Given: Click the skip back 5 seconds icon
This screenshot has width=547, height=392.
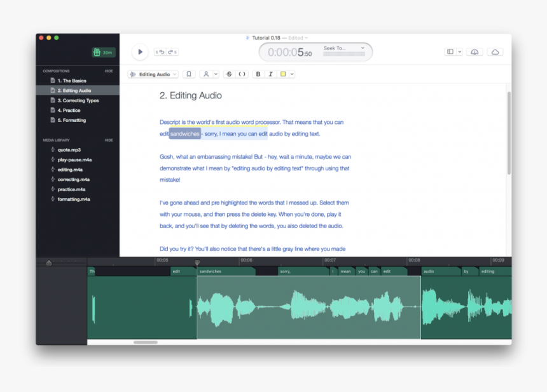Looking at the screenshot, I should [160, 51].
